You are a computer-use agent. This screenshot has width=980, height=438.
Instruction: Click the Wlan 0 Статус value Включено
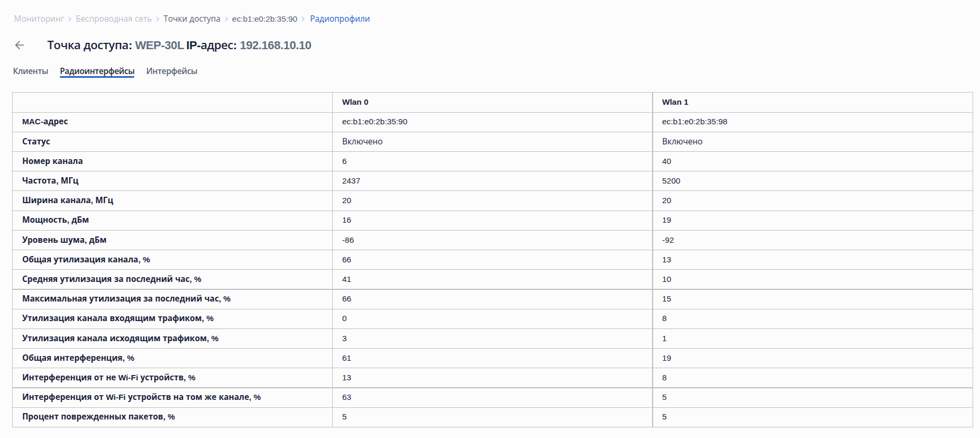(x=362, y=141)
